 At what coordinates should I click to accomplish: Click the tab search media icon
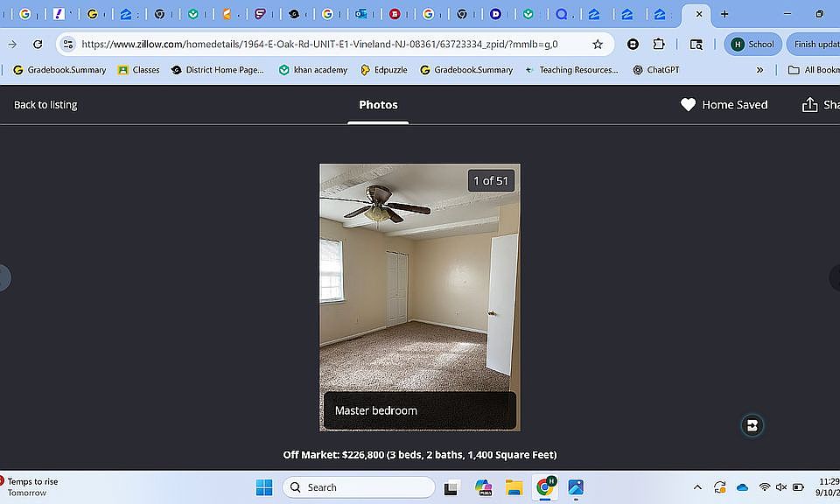pyautogui.click(x=696, y=45)
